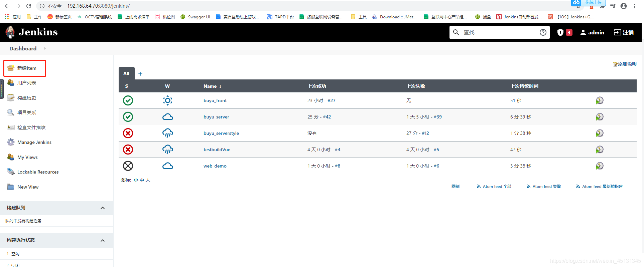
Task: Schedule a build for buyu_serverstyle
Action: coord(600,133)
